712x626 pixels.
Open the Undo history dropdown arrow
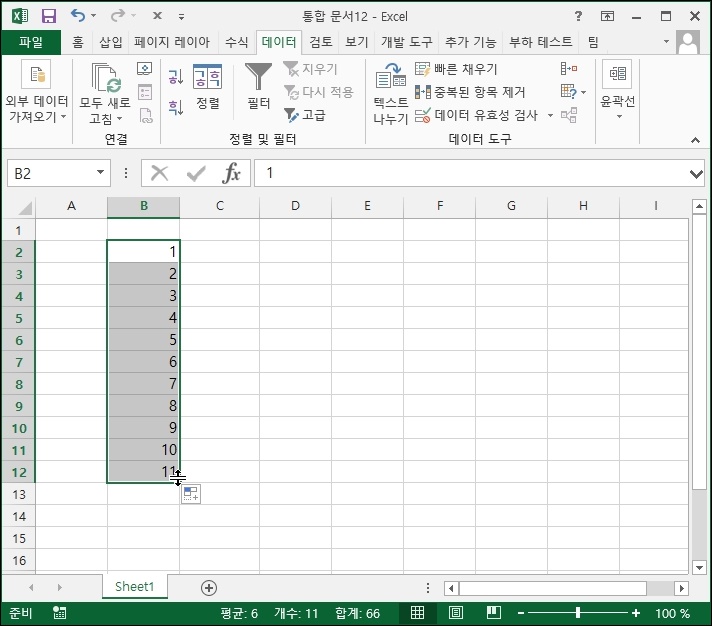tap(94, 15)
